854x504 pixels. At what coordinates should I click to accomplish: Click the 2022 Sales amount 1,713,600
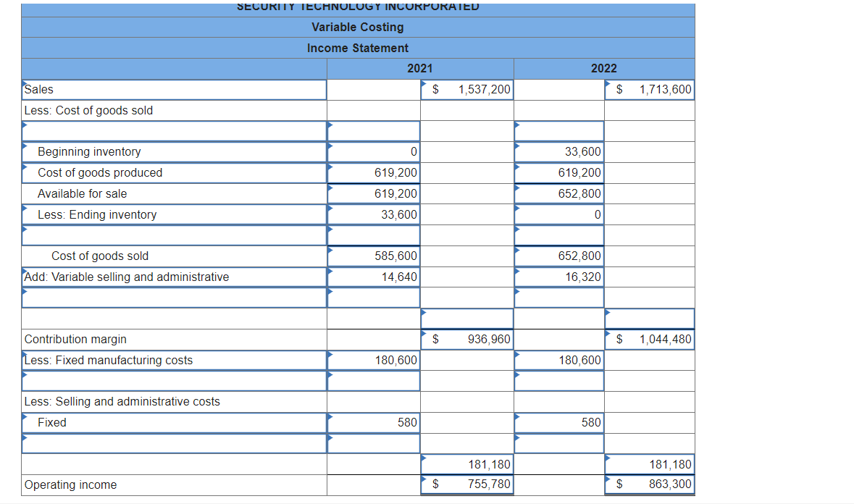[650, 90]
